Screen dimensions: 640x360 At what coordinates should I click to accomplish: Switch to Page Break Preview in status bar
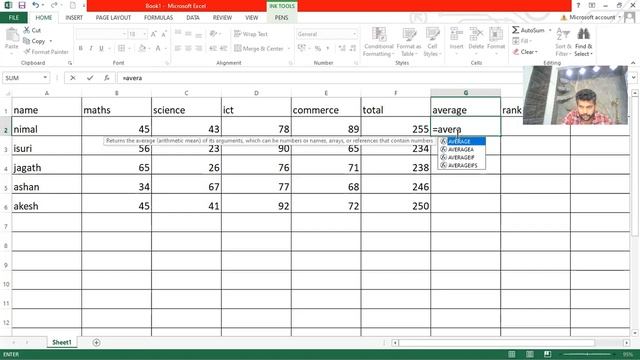tap(547, 354)
